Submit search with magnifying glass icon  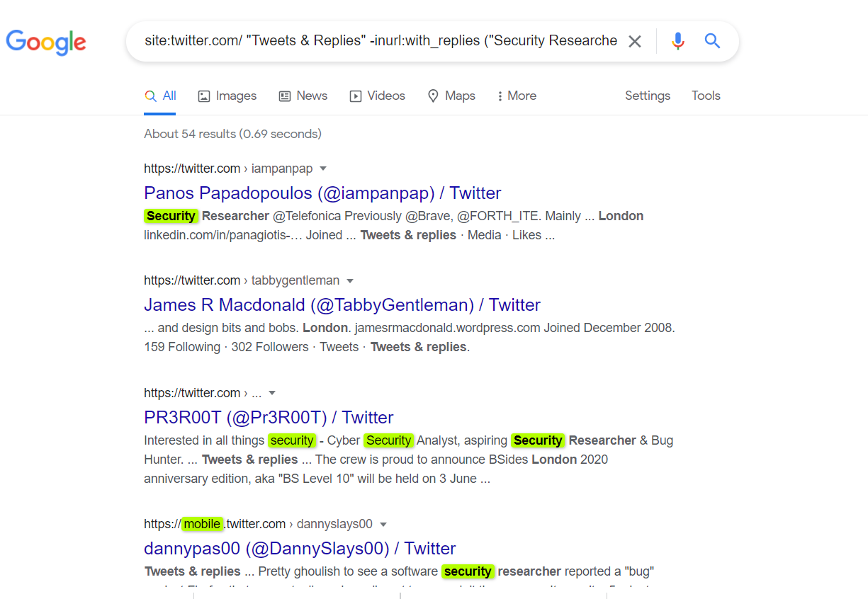(x=712, y=41)
